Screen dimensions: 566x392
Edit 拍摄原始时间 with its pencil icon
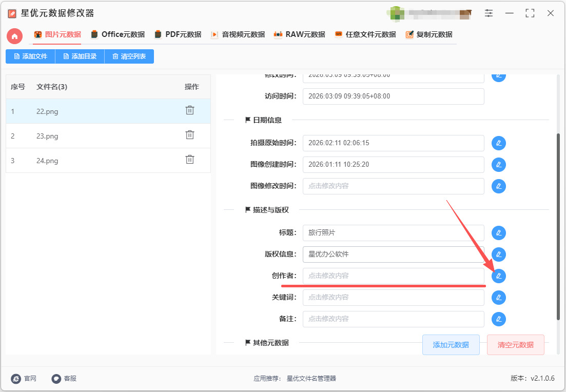click(x=498, y=143)
